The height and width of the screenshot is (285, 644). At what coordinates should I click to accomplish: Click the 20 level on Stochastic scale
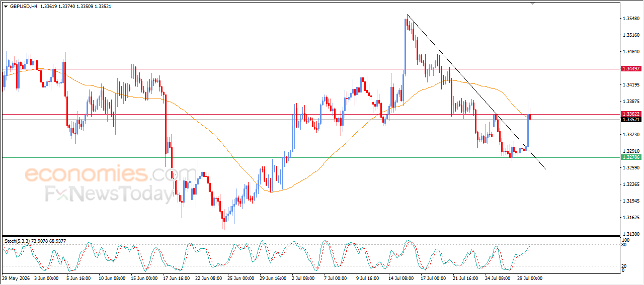624,266
